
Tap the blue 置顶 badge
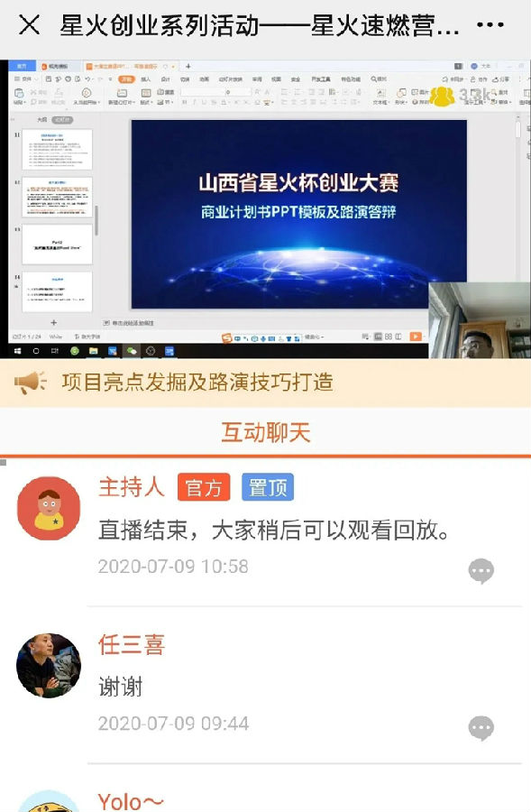pos(268,487)
